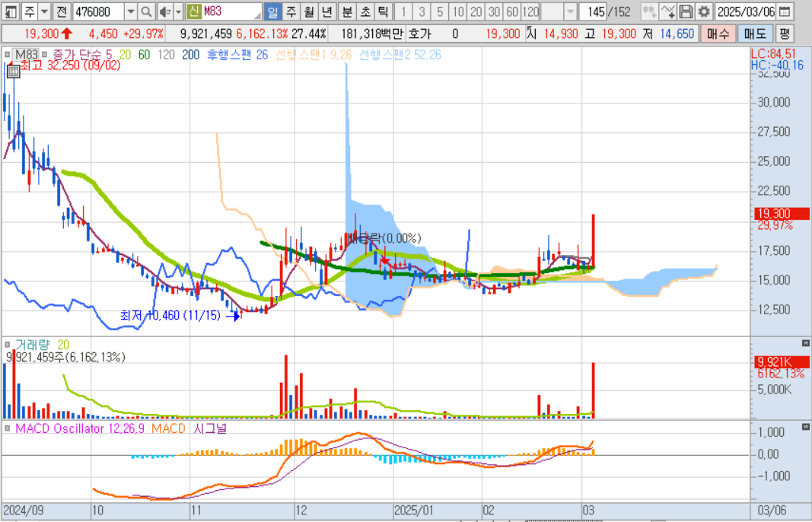Image resolution: width=812 pixels, height=522 pixels.
Task: Click the small square before 종가 단순
Action: tap(43, 54)
